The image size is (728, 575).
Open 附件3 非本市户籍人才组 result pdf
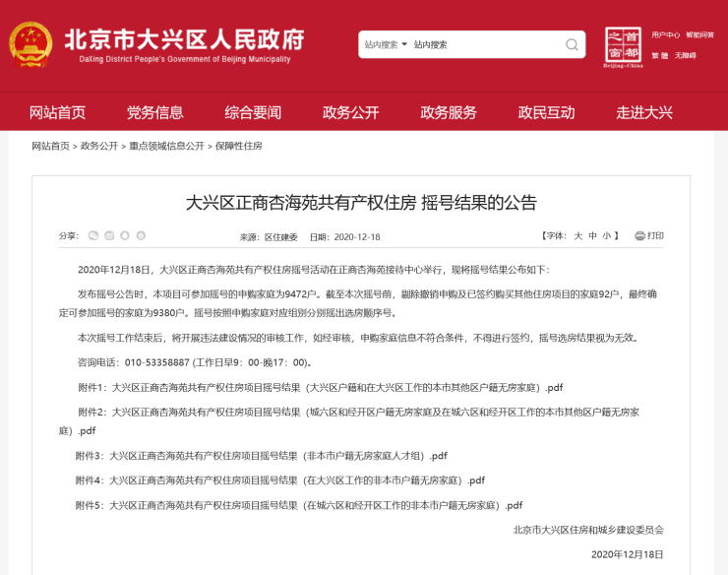tap(262, 456)
